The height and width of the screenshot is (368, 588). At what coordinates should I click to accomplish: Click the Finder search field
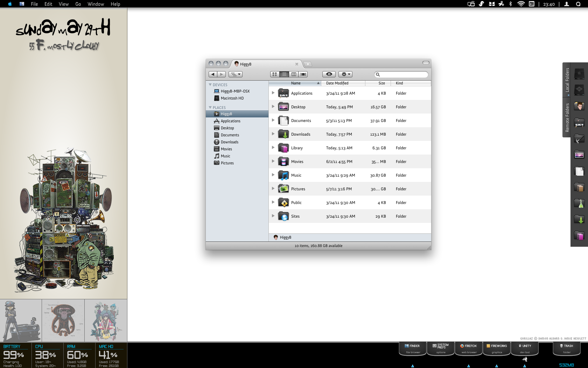click(x=401, y=74)
